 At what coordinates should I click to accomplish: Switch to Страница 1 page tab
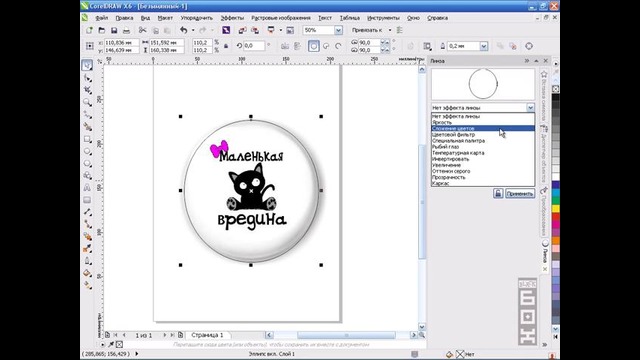207,335
